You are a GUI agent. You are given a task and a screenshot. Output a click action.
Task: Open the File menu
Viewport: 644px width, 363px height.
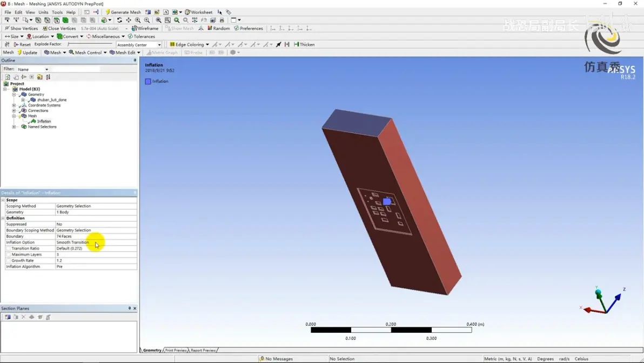click(8, 12)
